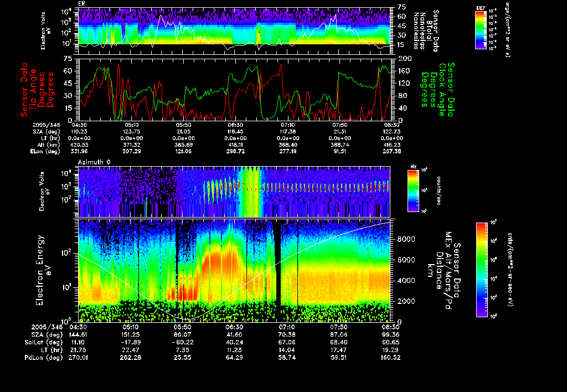Screen dimensions: 567x392
Task: Click the 160 tick on the Clock Angle axis
Action: click(404, 71)
